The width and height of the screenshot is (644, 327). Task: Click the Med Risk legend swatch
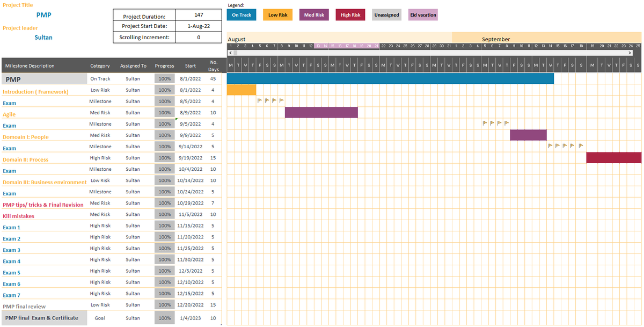(314, 15)
